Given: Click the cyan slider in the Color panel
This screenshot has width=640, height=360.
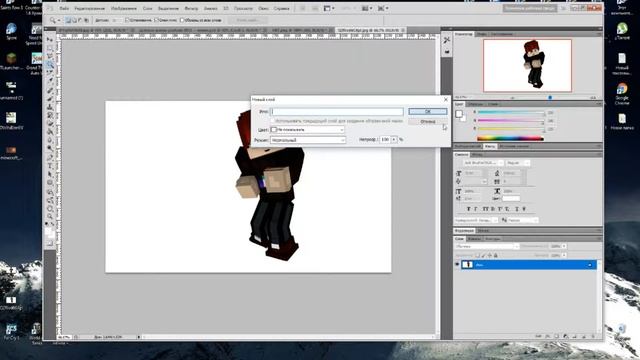Looking at the screenshot, I should coord(511,112).
